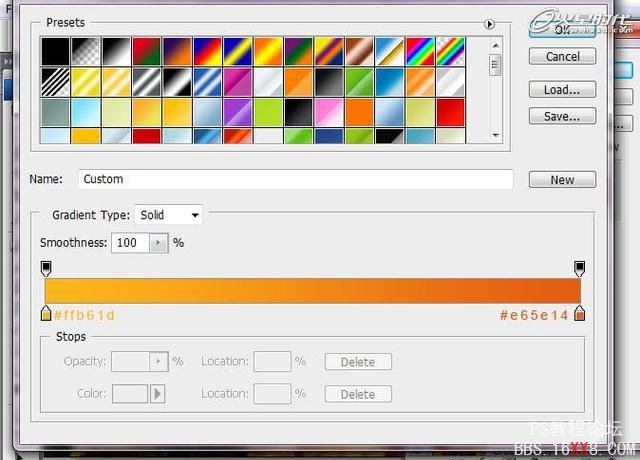The height and width of the screenshot is (460, 640).
Task: Choose the blue, yellow, blue preset
Action: click(x=238, y=51)
